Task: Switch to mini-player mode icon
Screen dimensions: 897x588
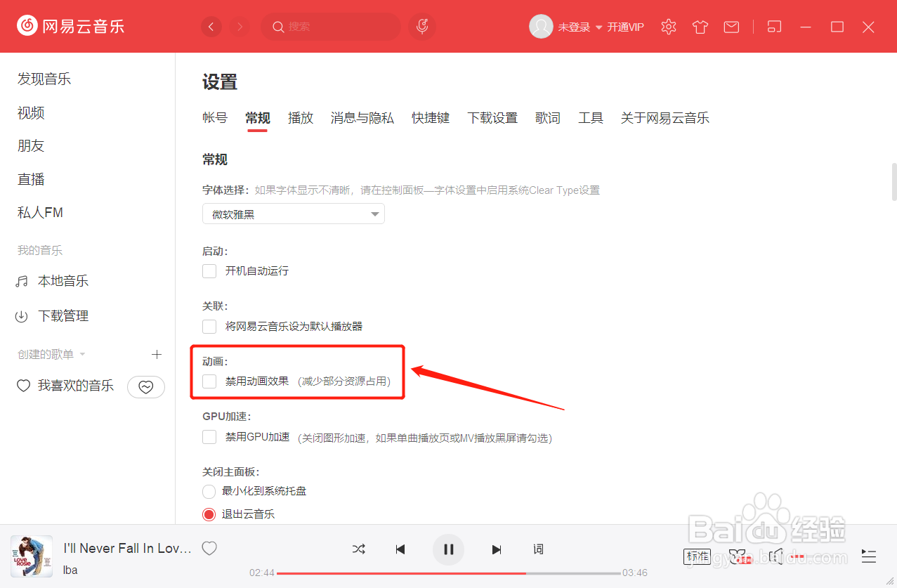Action: (773, 26)
